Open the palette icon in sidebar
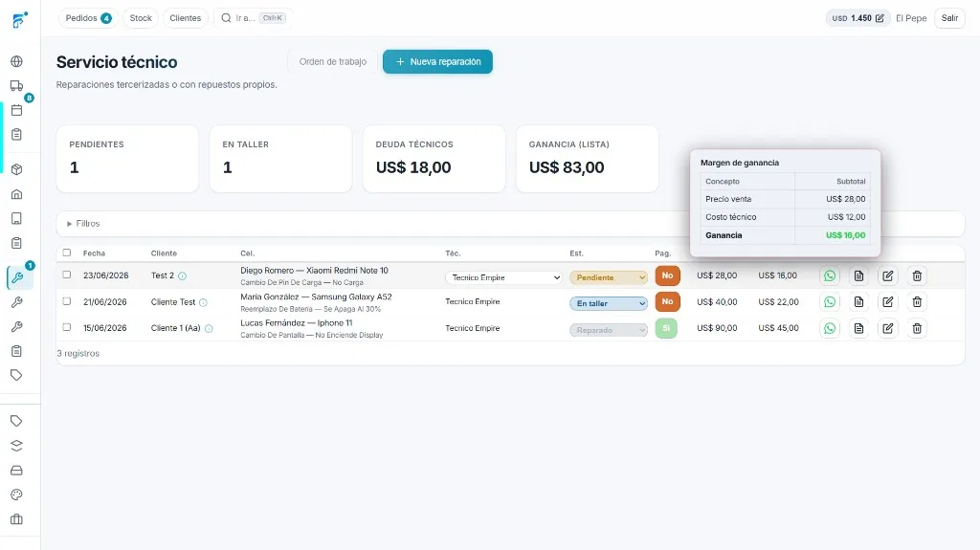This screenshot has height=550, width=980. pyautogui.click(x=17, y=495)
